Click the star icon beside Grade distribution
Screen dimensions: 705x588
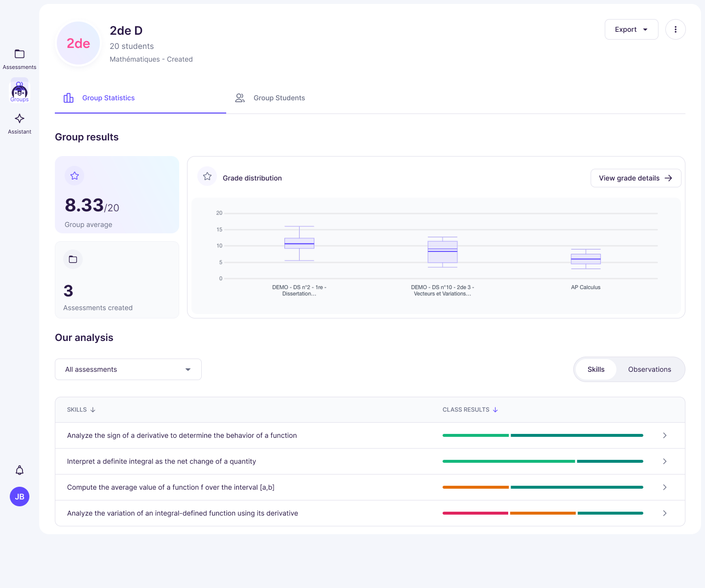[207, 177]
